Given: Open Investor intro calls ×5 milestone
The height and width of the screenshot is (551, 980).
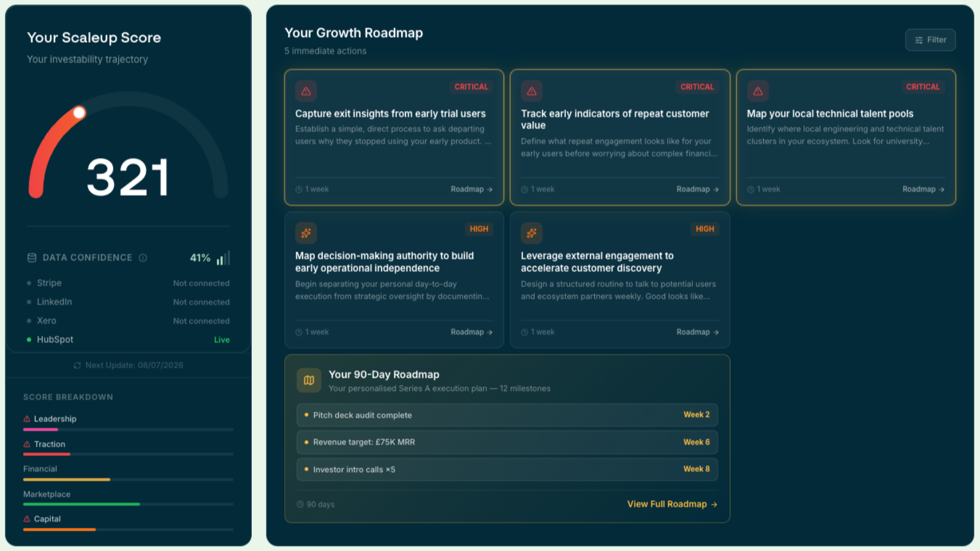Looking at the screenshot, I should [x=507, y=470].
